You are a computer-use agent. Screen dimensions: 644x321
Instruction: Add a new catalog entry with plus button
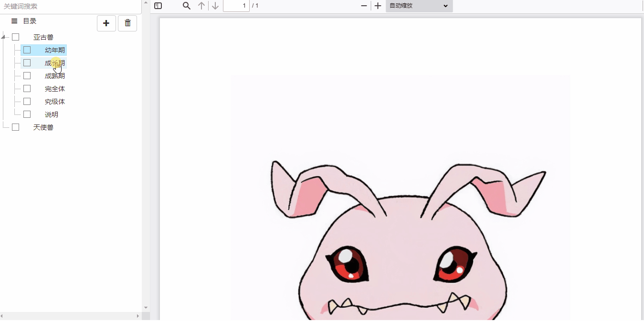pos(106,23)
